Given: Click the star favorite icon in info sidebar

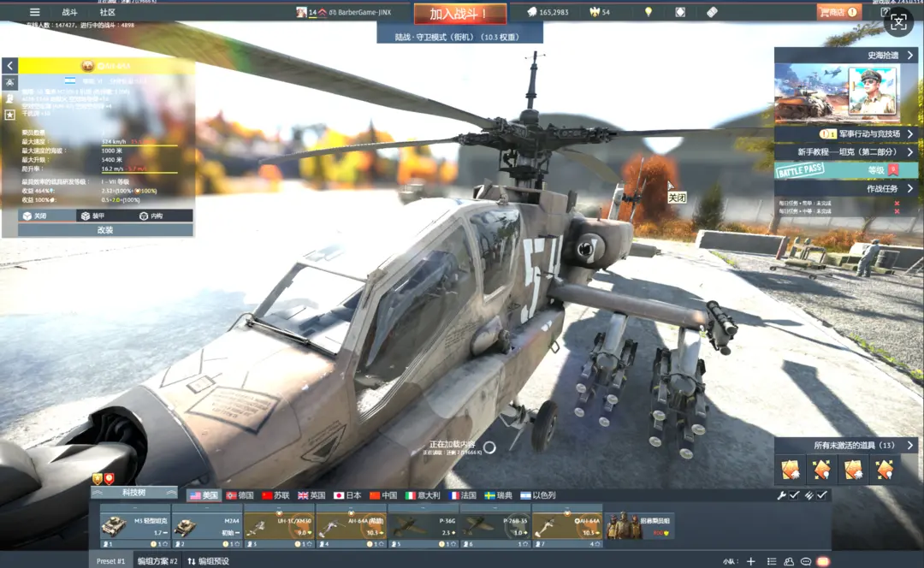Looking at the screenshot, I should [x=10, y=115].
